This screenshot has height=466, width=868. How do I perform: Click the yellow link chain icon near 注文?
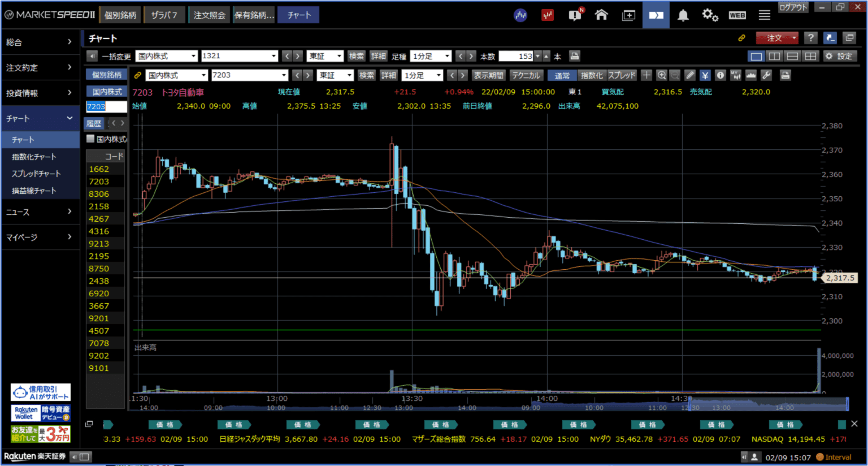[x=742, y=38]
